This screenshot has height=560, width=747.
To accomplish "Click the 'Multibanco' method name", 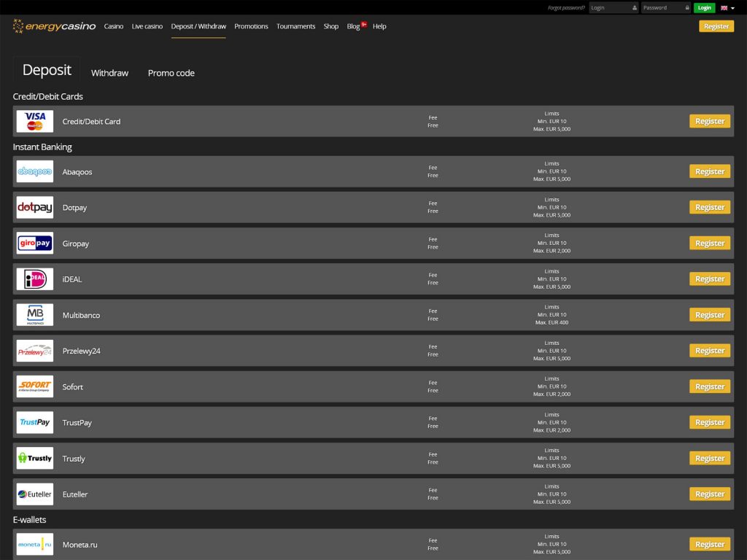I will [x=81, y=315].
